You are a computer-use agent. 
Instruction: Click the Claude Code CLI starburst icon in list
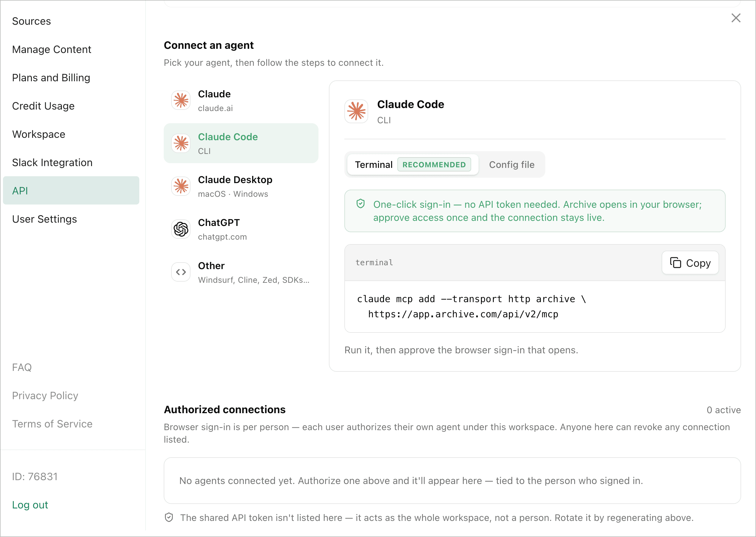click(x=181, y=143)
